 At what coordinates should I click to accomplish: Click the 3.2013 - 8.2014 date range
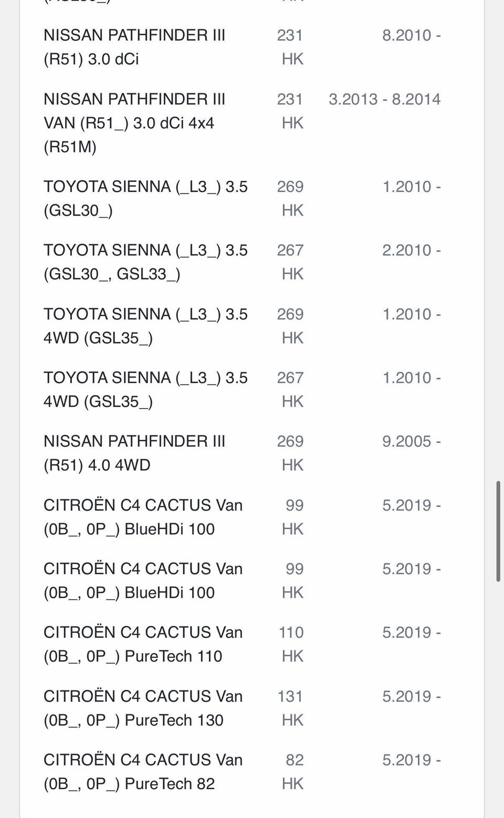pos(385,99)
